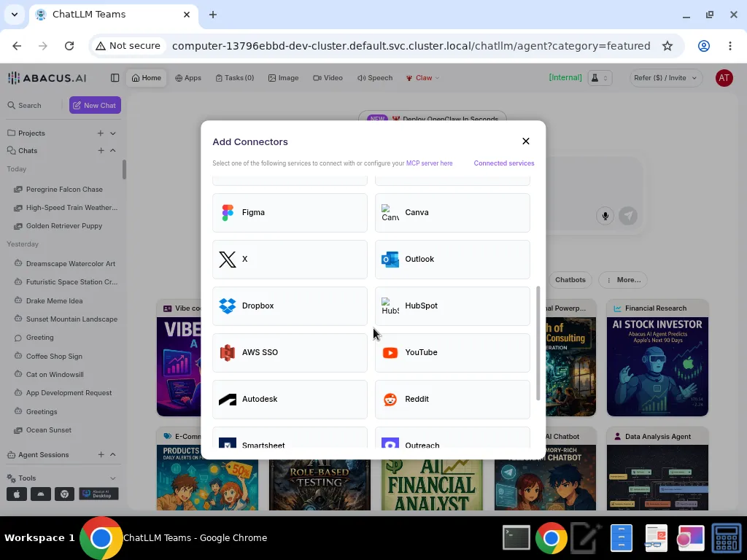Connect AWS SSO service

point(290,352)
